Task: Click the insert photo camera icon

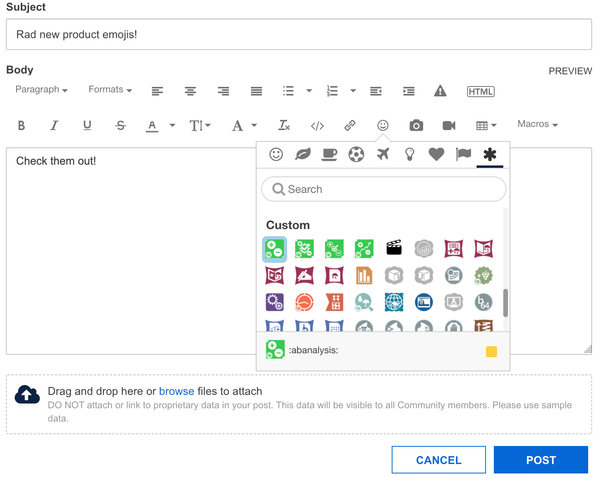Action: point(415,125)
